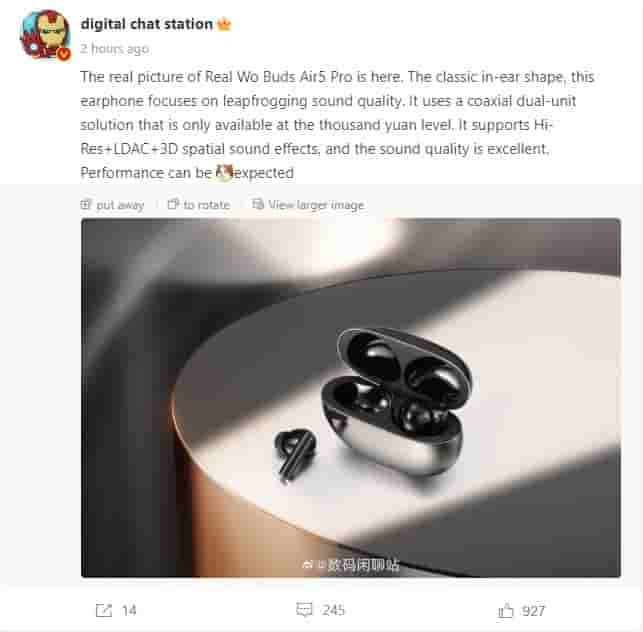Click the crown icon beside username

click(224, 25)
